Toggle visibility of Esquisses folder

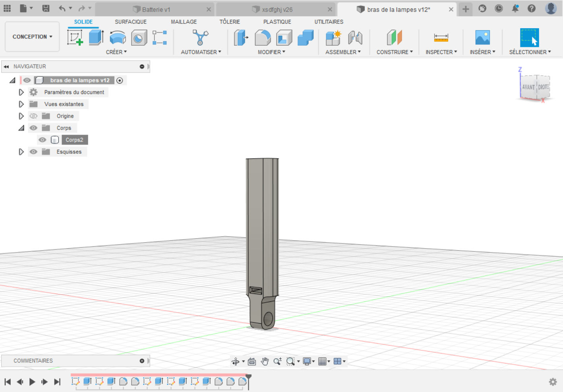pos(33,152)
